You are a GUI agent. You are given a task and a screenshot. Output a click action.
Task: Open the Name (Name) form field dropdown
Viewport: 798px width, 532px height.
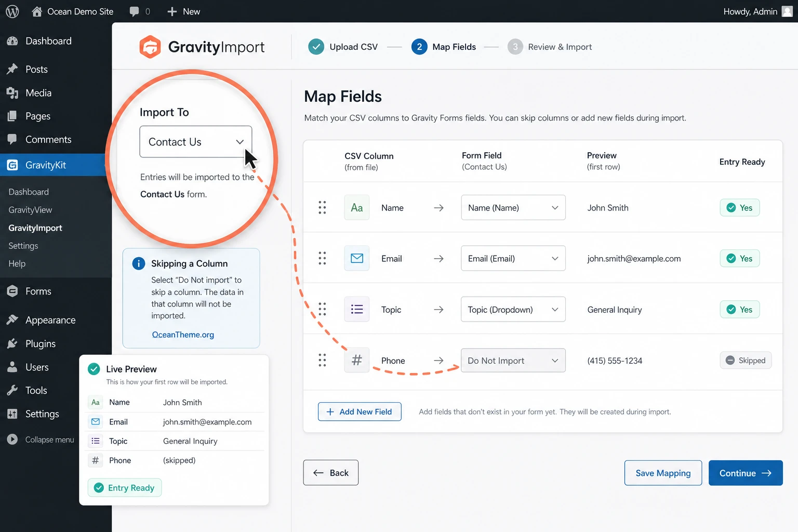click(513, 208)
